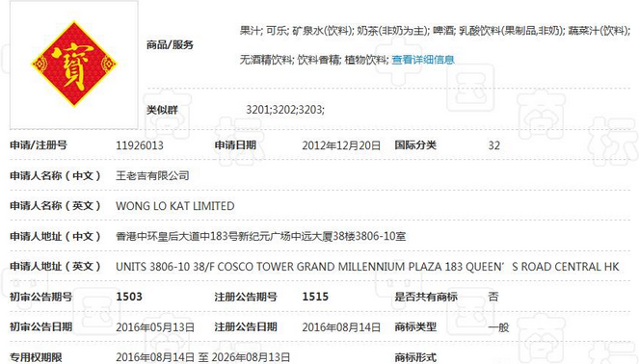
Task: Select preliminary announcement date 2016年05月13日
Action: click(x=155, y=327)
